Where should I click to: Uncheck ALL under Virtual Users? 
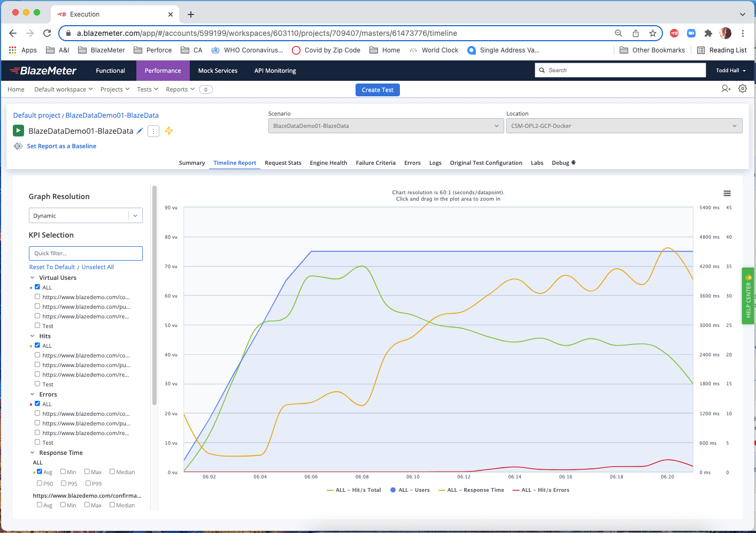(37, 287)
